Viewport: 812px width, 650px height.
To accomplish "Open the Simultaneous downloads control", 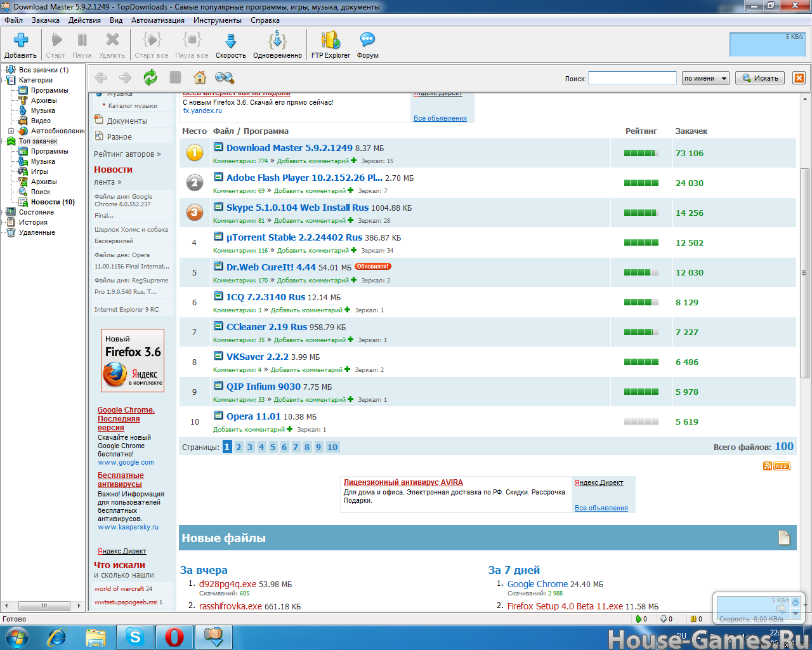I will click(277, 46).
